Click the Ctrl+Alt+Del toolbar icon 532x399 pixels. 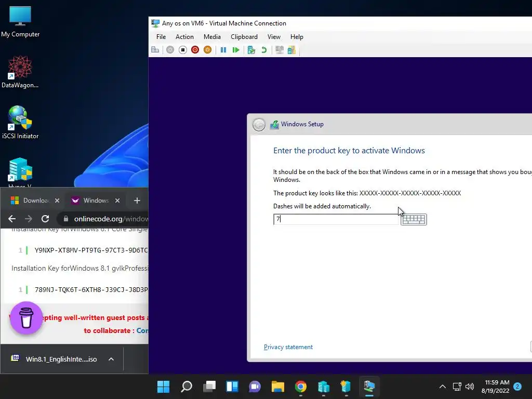point(155,50)
